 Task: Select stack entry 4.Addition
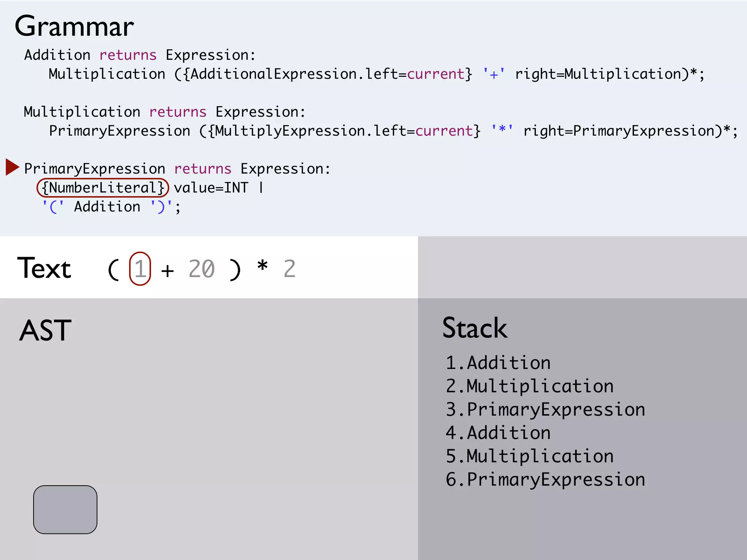click(498, 433)
